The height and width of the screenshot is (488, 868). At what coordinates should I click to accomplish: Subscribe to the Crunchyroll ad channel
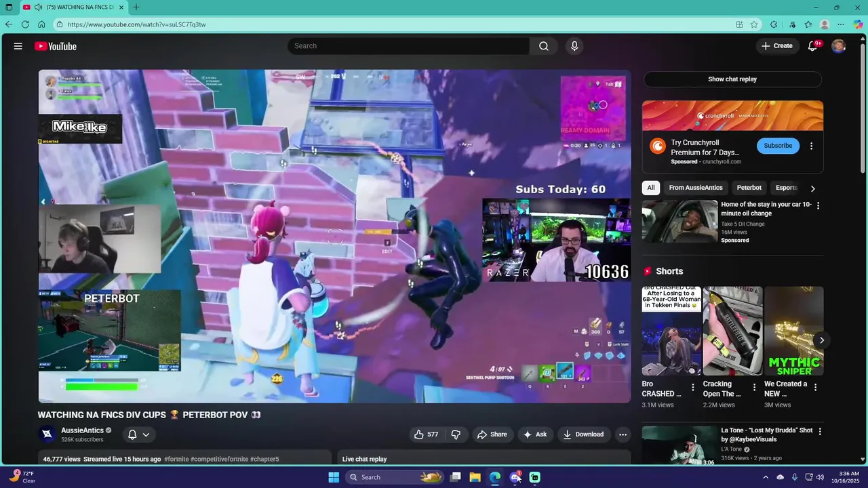pos(778,146)
